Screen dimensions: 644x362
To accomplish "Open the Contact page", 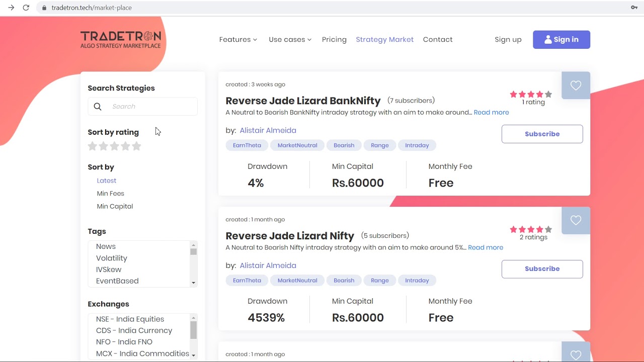I will tap(438, 40).
